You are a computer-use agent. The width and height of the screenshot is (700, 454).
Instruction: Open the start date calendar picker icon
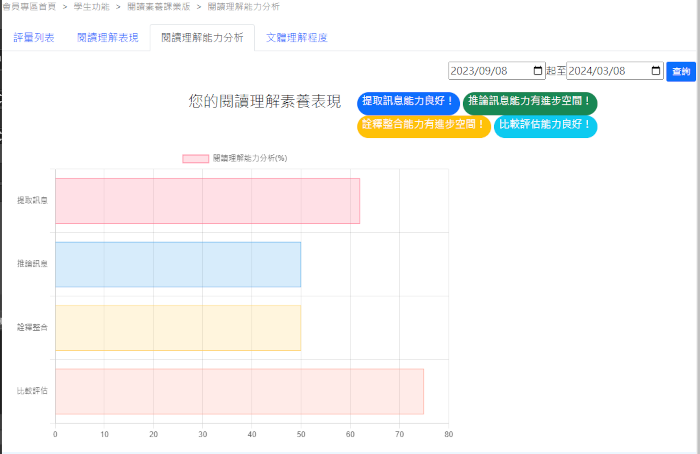coord(537,71)
